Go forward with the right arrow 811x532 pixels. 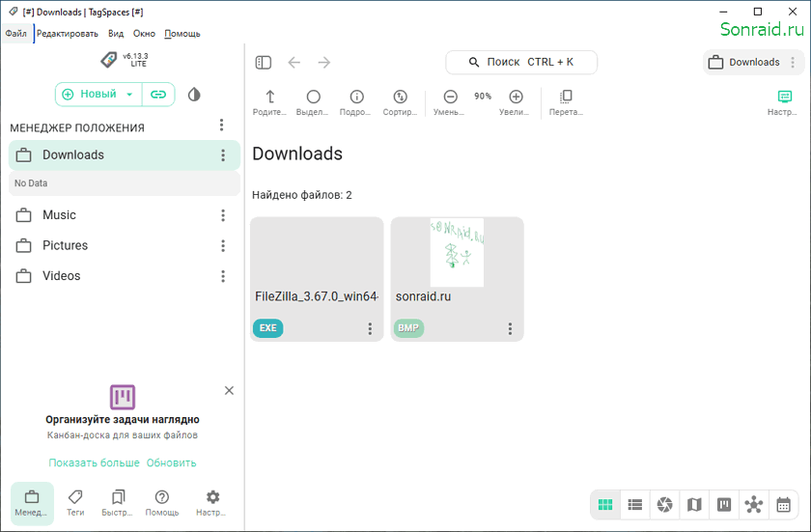324,63
